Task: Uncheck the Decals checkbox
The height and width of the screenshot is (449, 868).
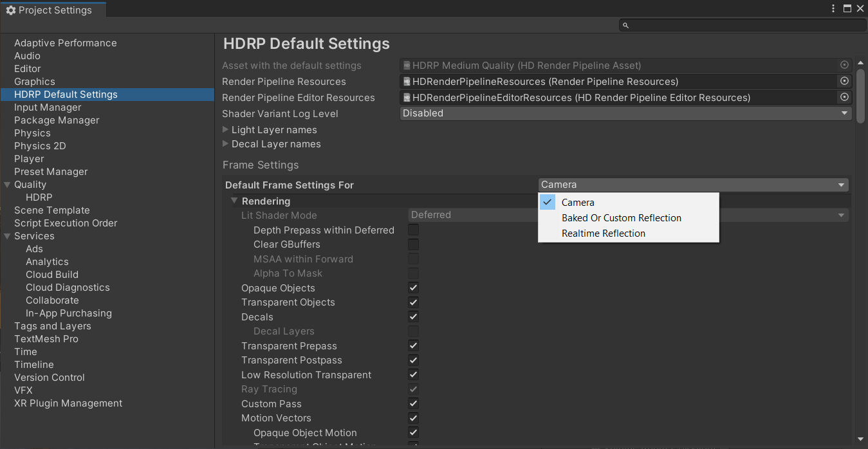Action: [413, 316]
